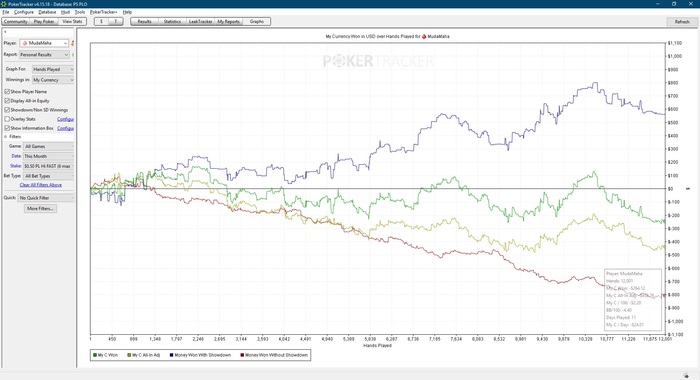Image resolution: width=700 pixels, height=380 pixels.
Task: Collapse the Filters section expander
Action: (x=6, y=137)
